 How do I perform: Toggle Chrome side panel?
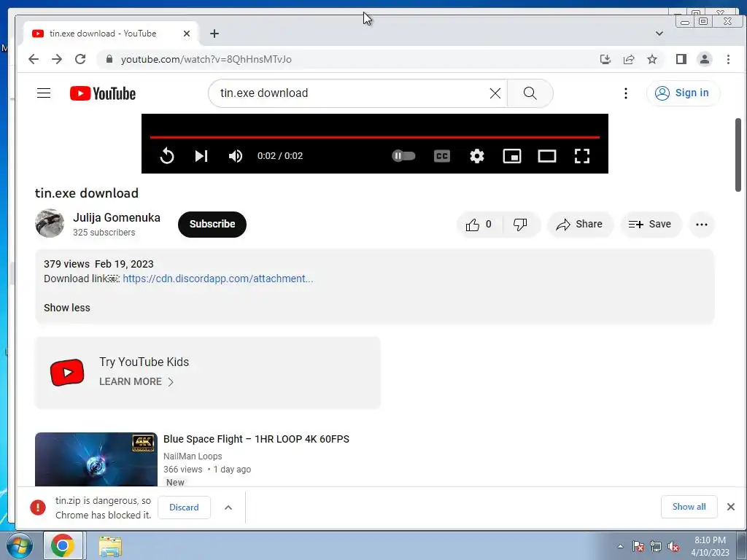click(681, 59)
